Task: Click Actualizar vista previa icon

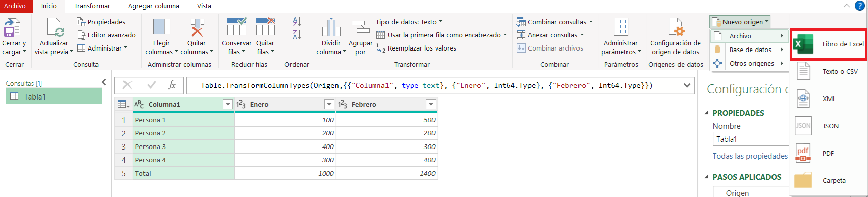Action: click(x=54, y=27)
